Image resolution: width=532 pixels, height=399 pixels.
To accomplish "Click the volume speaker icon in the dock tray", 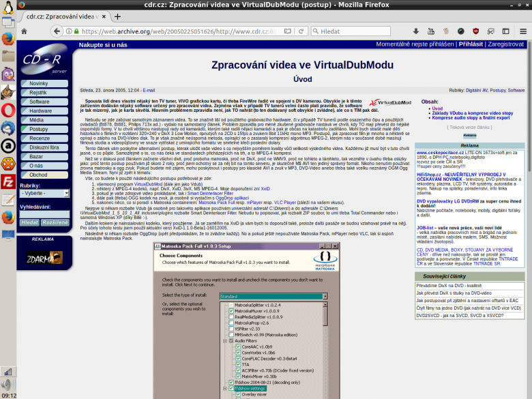I will tap(8, 385).
